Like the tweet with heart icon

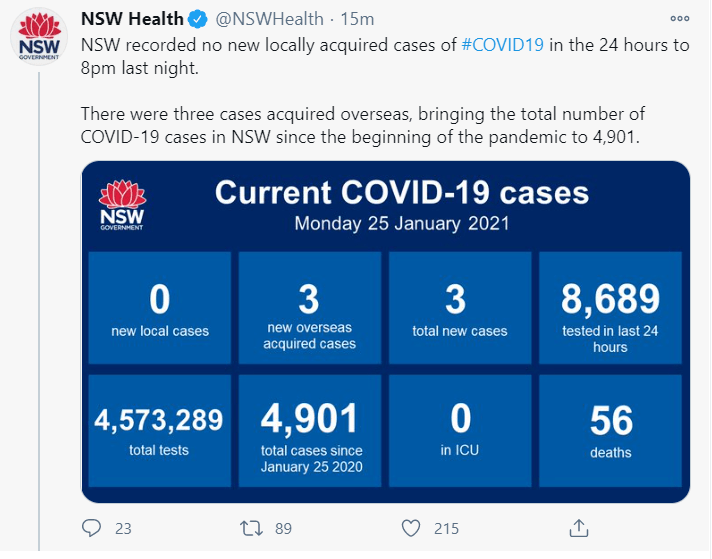click(411, 528)
